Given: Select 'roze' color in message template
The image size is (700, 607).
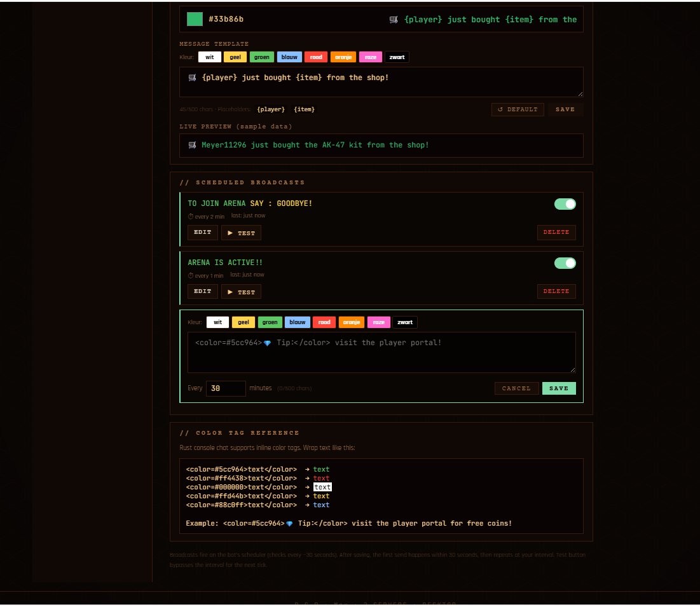Looking at the screenshot, I should tap(371, 57).
